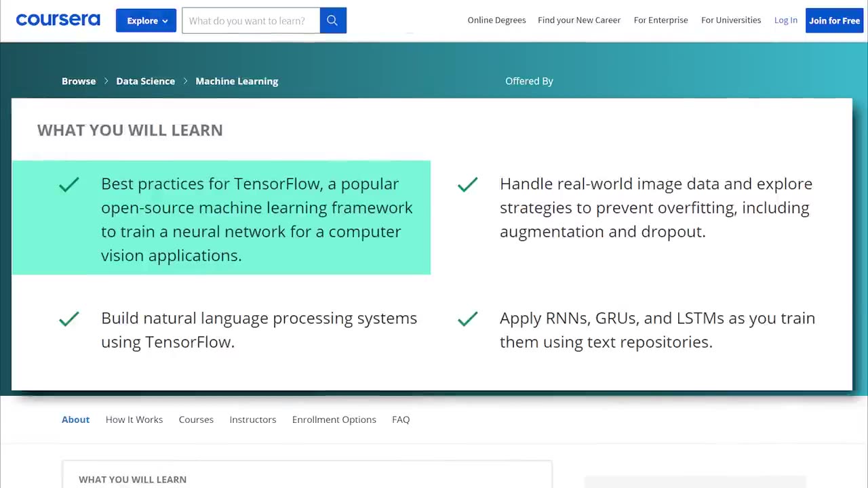This screenshot has width=868, height=488.
Task: Open the For Enterprise page
Action: point(660,20)
